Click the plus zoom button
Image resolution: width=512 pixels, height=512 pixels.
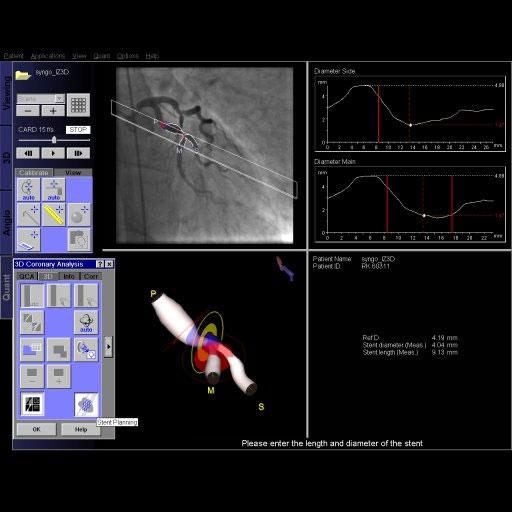(x=53, y=111)
